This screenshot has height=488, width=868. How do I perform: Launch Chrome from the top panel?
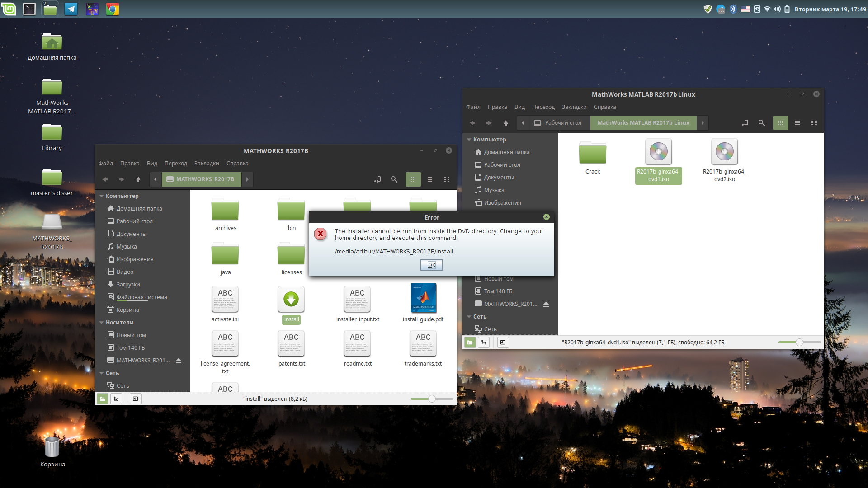(x=113, y=9)
